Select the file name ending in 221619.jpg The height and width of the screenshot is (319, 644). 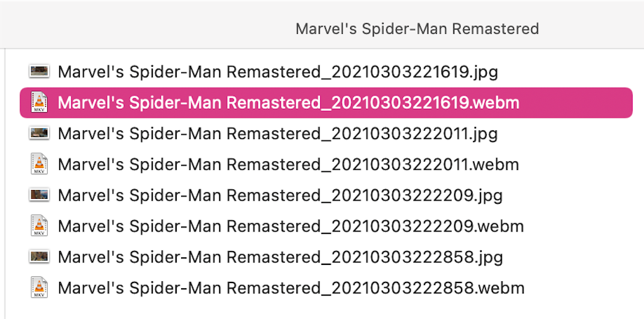click(x=277, y=72)
